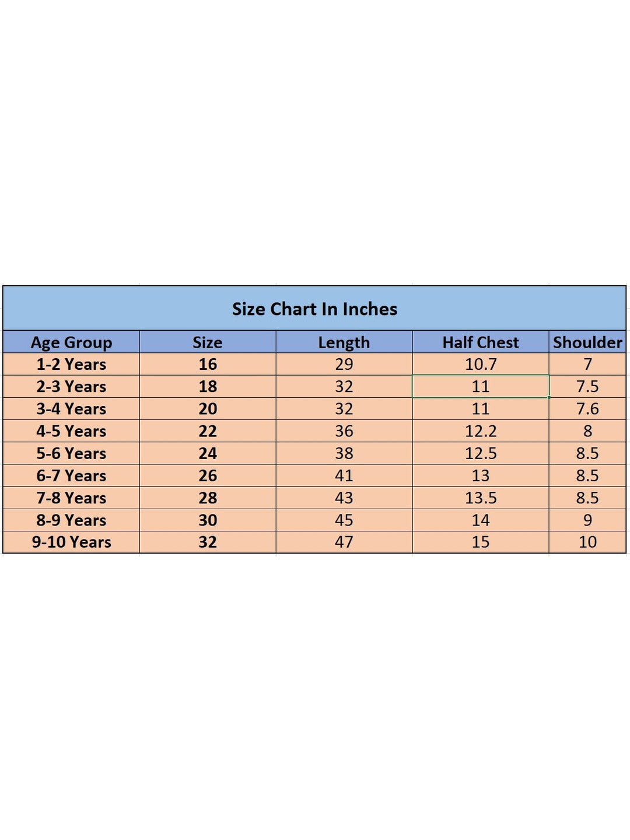Click the shoulder cell showing 7.6
Image resolution: width=630 pixels, height=840 pixels.
click(x=587, y=409)
